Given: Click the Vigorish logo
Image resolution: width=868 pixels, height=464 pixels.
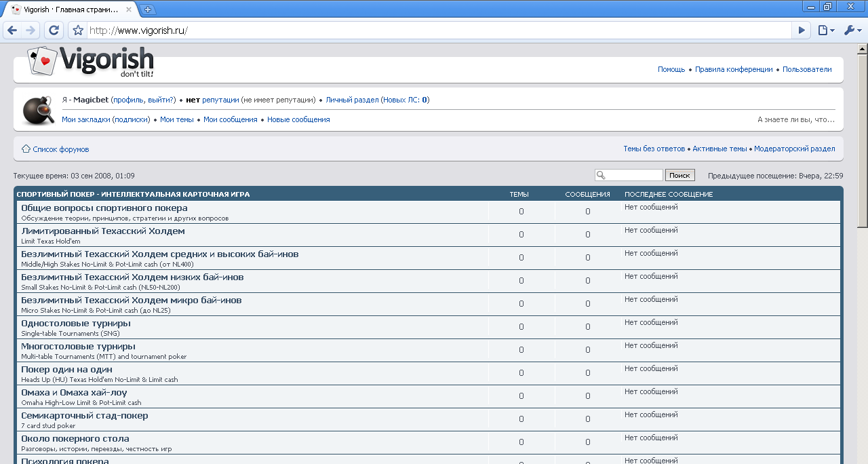Looking at the screenshot, I should point(90,62).
